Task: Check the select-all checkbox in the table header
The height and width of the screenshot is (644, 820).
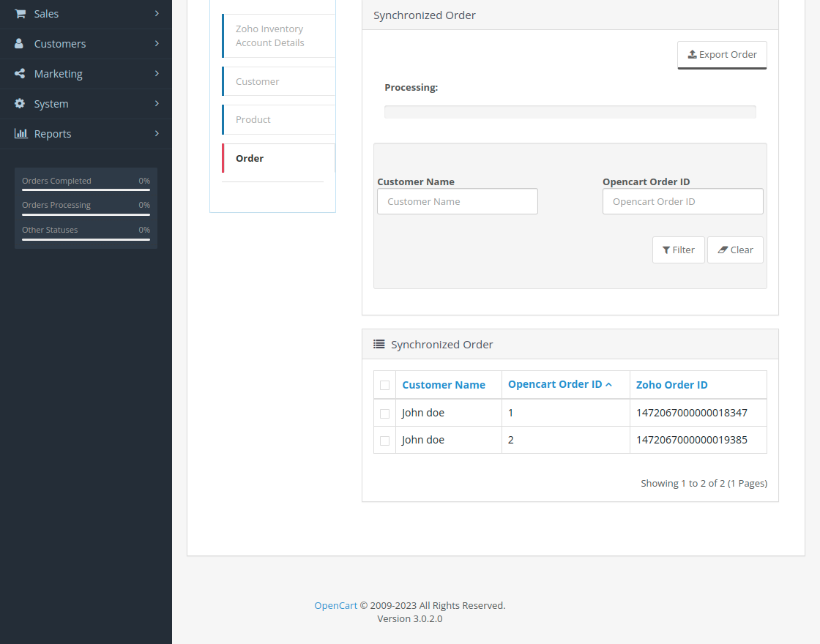Action: (x=384, y=384)
